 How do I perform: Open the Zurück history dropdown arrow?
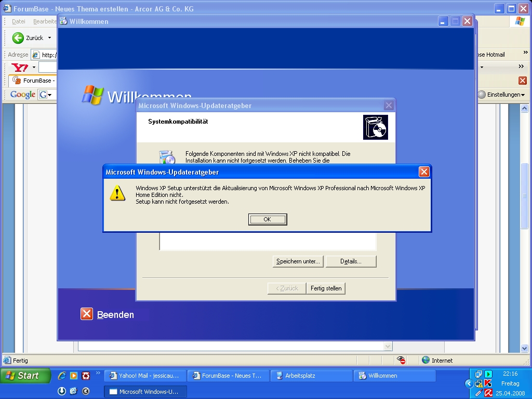[49, 37]
